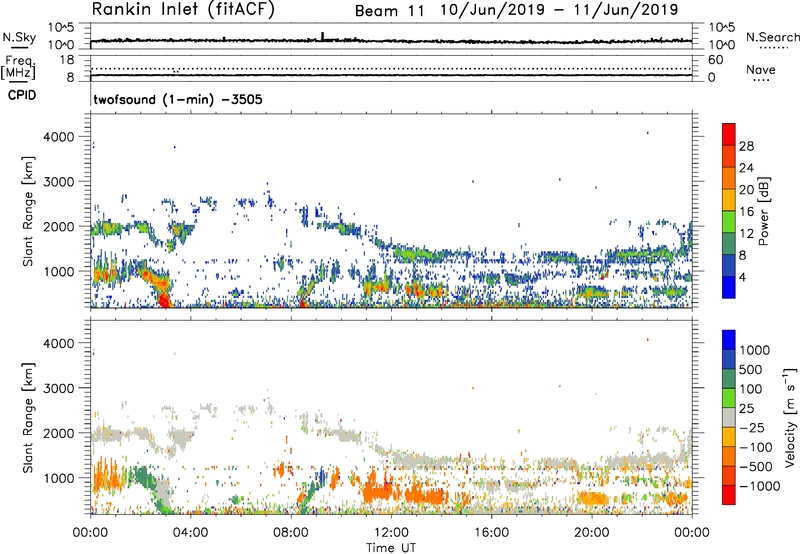Click the '500' label on Velocity colorbar

click(750, 370)
